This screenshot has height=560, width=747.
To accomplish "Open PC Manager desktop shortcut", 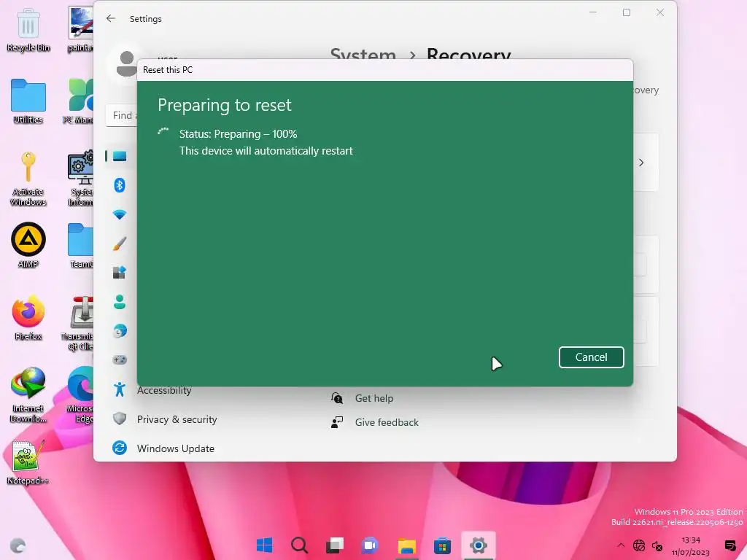I will [80, 101].
